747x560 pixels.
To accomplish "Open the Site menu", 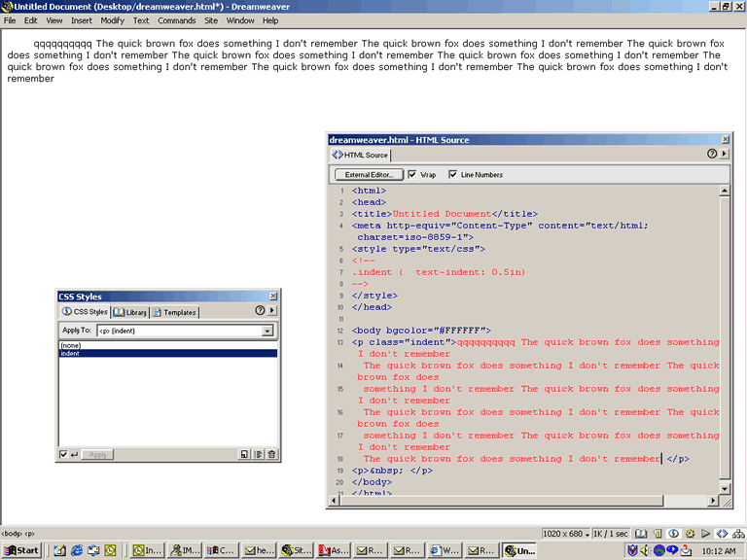I will (x=210, y=20).
